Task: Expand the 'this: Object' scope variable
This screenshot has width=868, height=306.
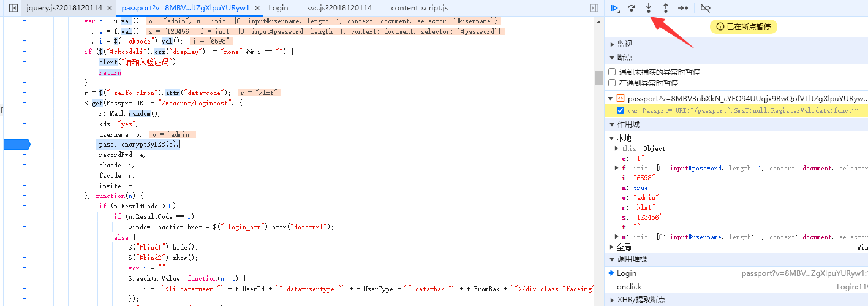Action: click(x=616, y=148)
